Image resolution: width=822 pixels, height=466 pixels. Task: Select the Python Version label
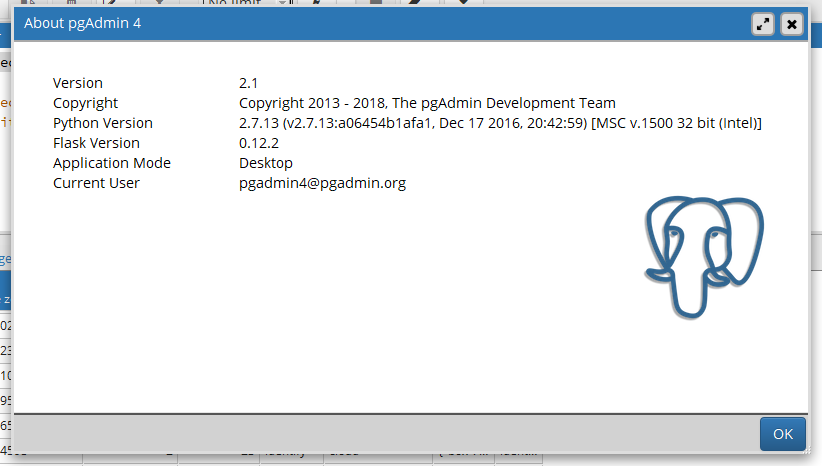coord(103,123)
